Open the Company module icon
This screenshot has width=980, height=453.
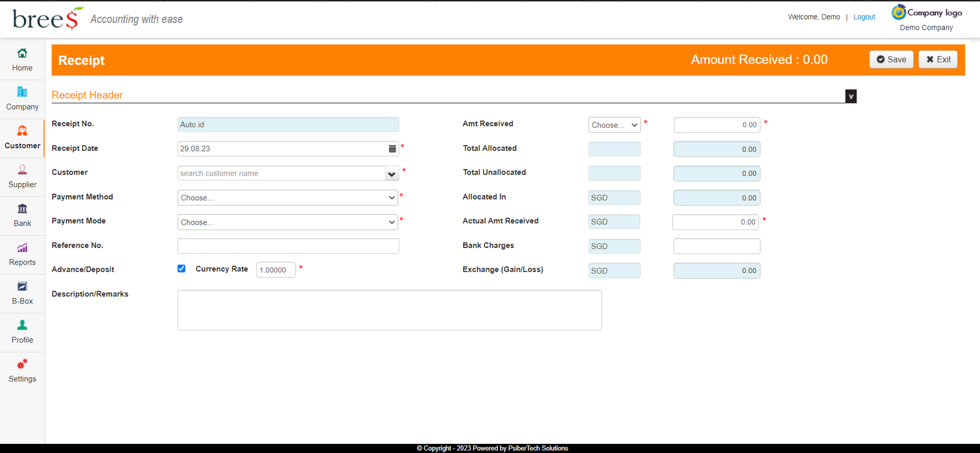[x=22, y=92]
